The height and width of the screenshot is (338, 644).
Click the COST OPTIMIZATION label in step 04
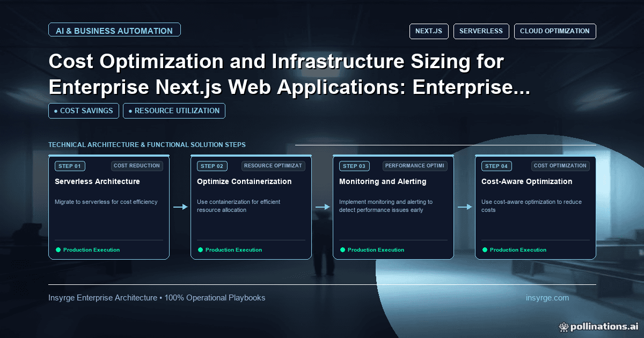pos(560,166)
